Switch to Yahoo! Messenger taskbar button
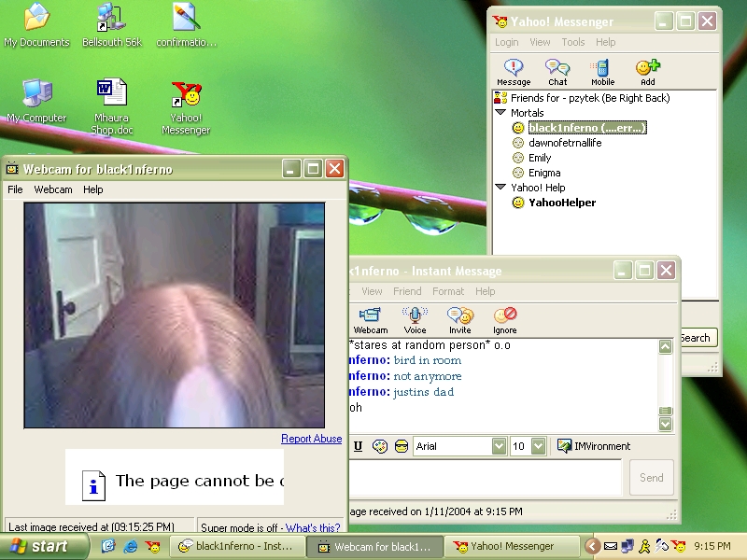 click(512, 546)
